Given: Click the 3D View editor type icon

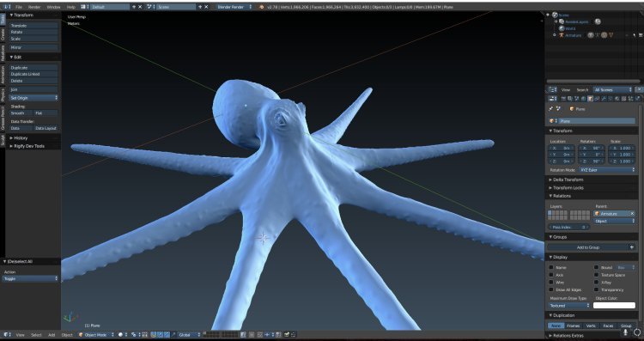Looking at the screenshot, I should point(5,335).
